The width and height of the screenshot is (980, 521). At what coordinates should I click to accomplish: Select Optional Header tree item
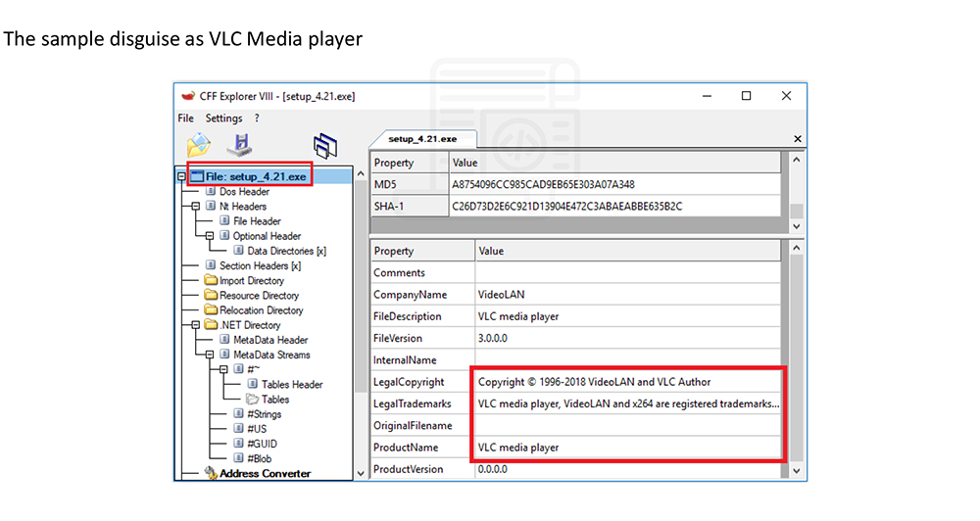click(x=267, y=236)
